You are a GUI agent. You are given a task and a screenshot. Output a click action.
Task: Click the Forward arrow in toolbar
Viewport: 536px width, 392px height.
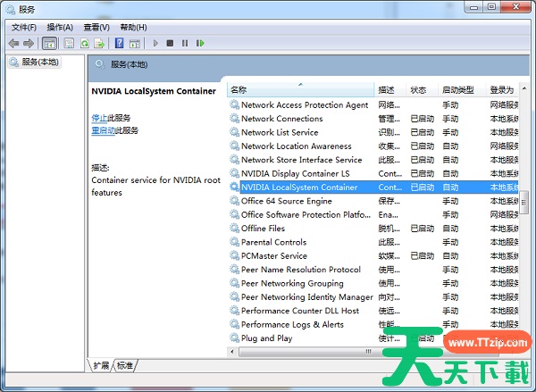click(x=28, y=43)
